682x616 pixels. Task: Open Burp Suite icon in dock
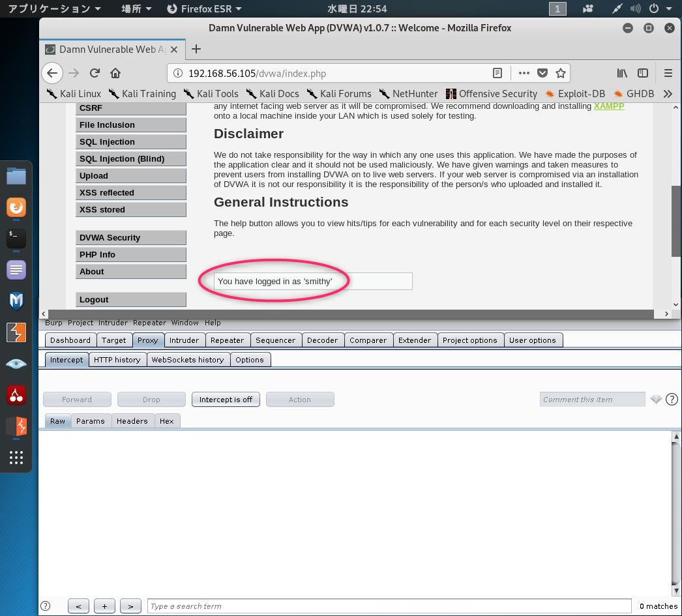click(x=16, y=332)
